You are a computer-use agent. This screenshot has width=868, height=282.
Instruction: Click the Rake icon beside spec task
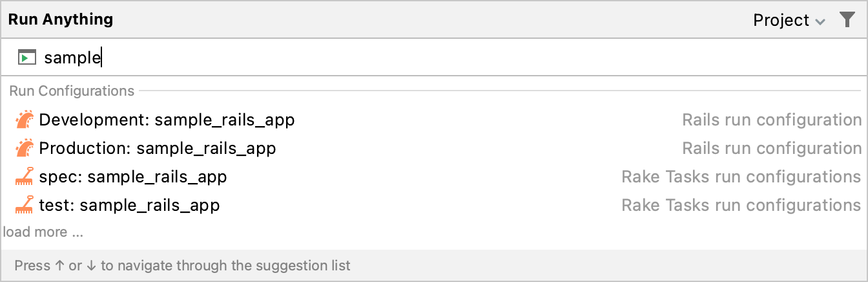(x=25, y=177)
